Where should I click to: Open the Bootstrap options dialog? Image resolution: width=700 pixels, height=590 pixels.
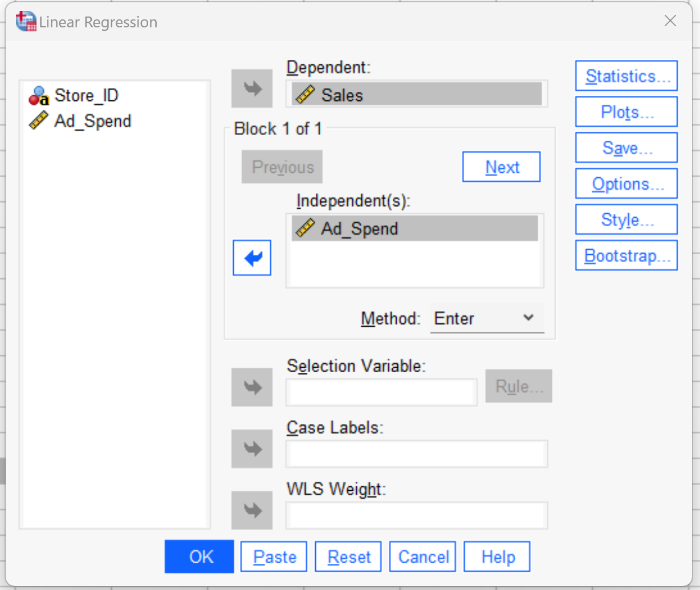(x=625, y=255)
